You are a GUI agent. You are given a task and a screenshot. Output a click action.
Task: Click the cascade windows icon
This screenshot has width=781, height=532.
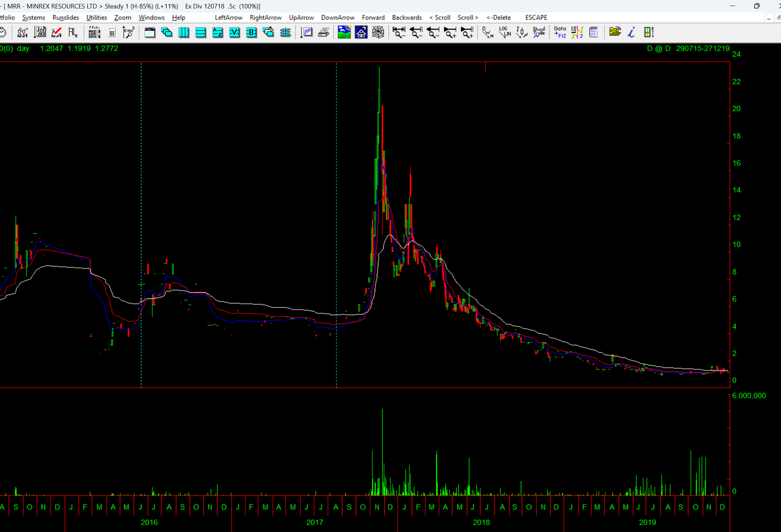[166, 32]
